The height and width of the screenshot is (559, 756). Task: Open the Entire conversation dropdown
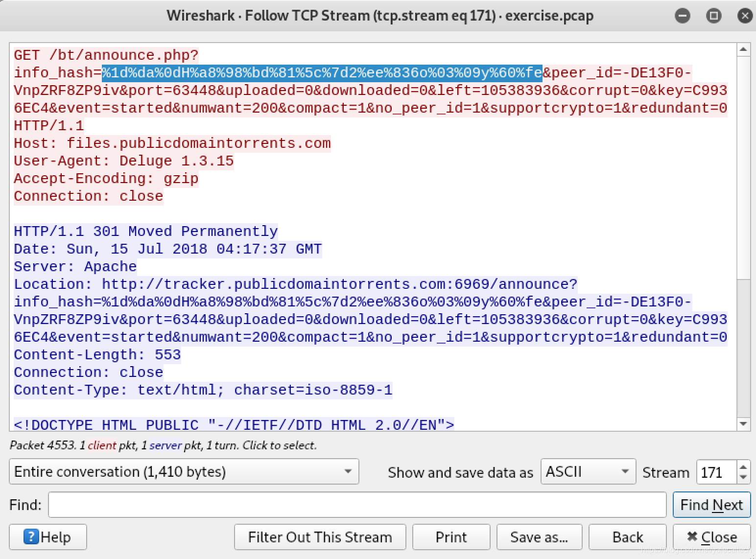(x=184, y=472)
